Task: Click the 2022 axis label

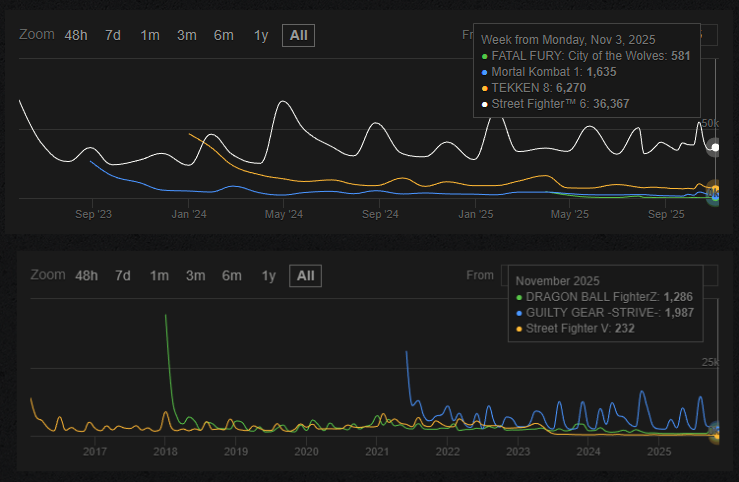Action: (447, 451)
